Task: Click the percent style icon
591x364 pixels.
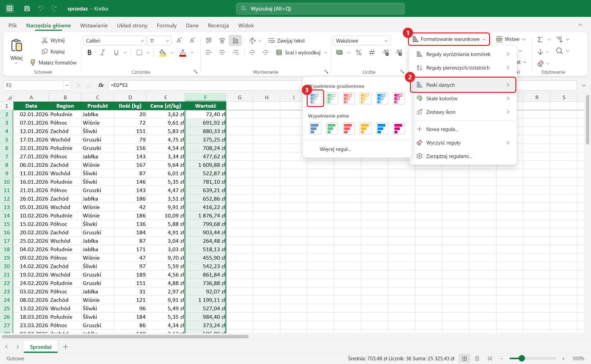Action: pos(359,52)
